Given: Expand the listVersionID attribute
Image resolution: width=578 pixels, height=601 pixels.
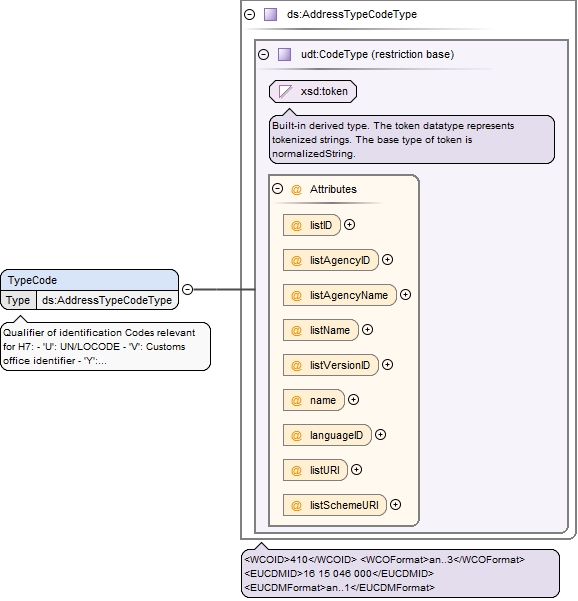Looking at the screenshot, I should point(388,365).
